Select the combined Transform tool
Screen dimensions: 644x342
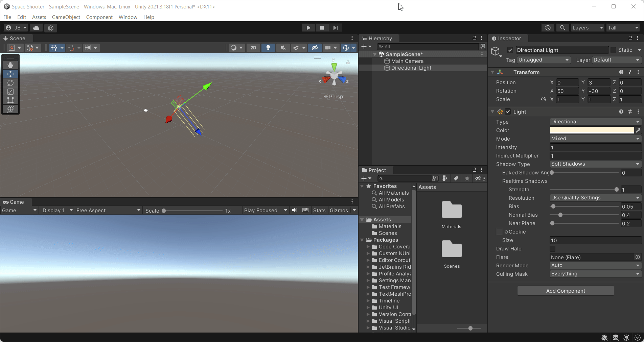(x=10, y=109)
